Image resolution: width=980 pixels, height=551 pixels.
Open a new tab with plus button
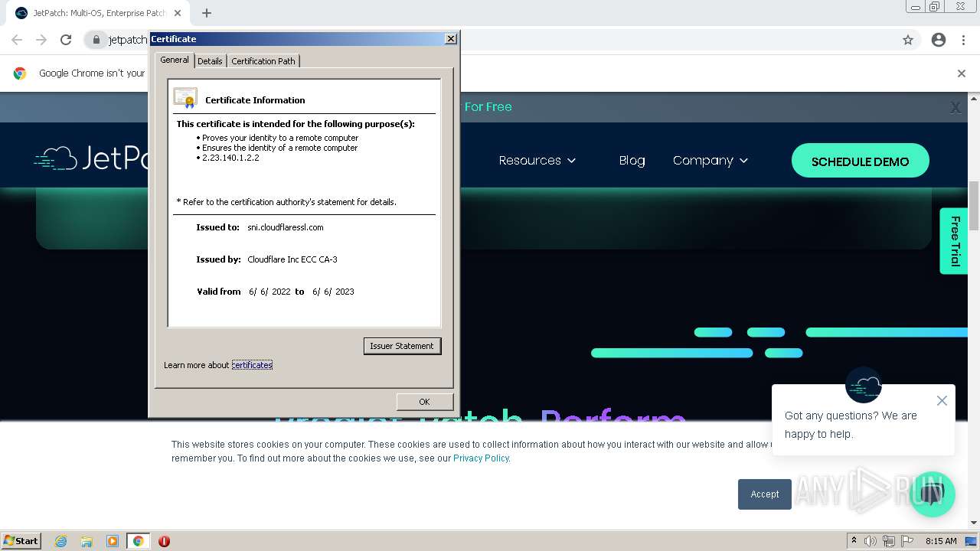tap(207, 13)
